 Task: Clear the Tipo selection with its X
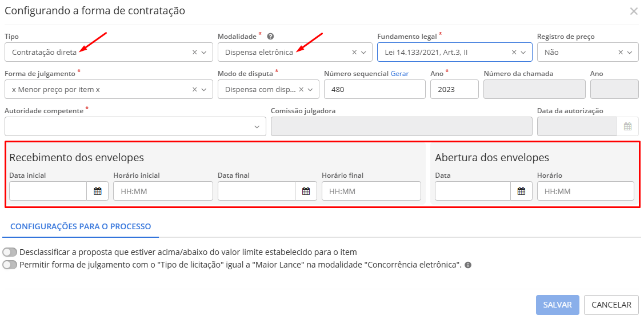195,52
